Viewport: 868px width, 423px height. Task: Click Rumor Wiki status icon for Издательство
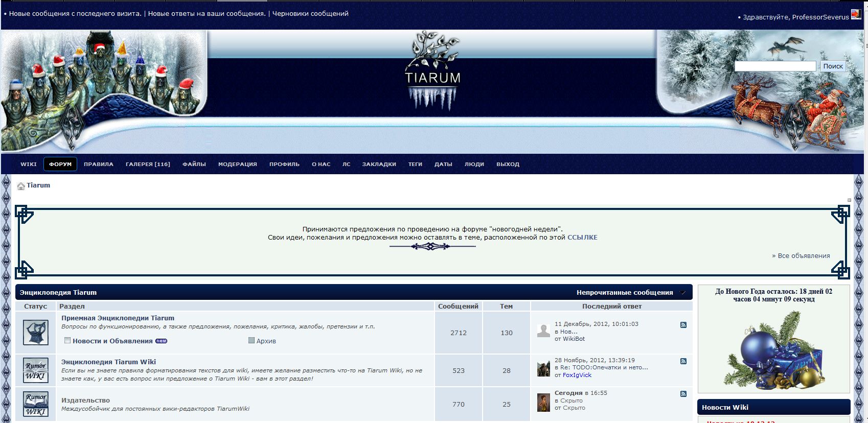36,404
